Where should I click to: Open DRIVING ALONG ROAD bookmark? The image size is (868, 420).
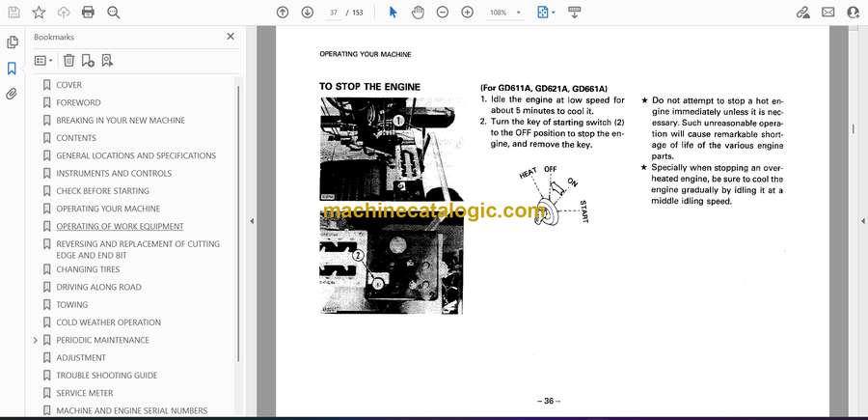tap(99, 287)
